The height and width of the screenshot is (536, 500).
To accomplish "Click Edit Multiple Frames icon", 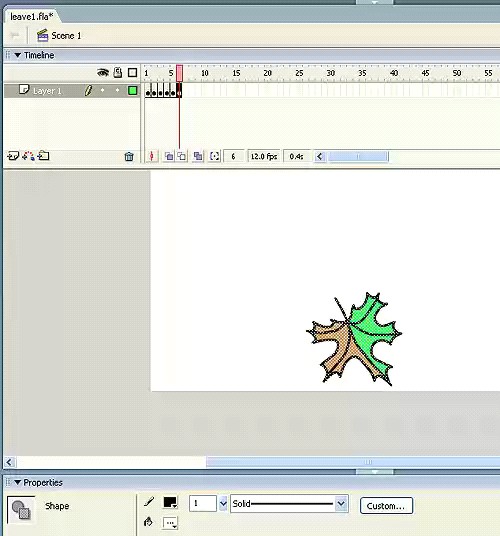I will pos(198,157).
